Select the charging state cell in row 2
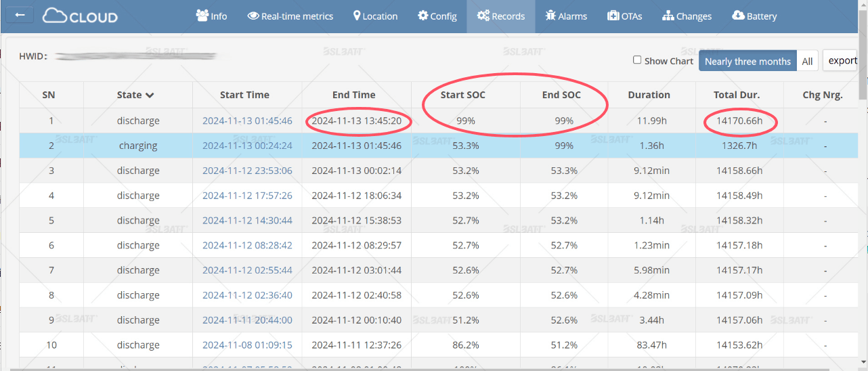The image size is (868, 371). click(138, 146)
